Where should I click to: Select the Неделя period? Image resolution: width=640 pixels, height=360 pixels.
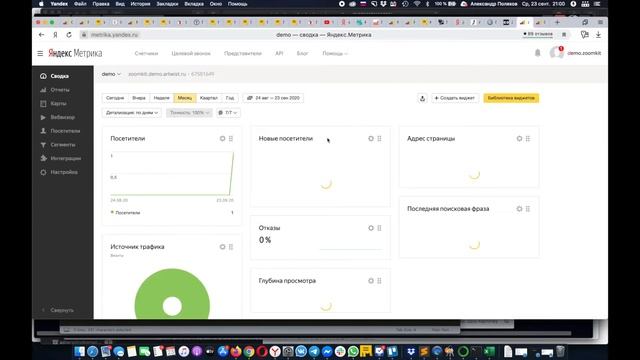tap(162, 98)
